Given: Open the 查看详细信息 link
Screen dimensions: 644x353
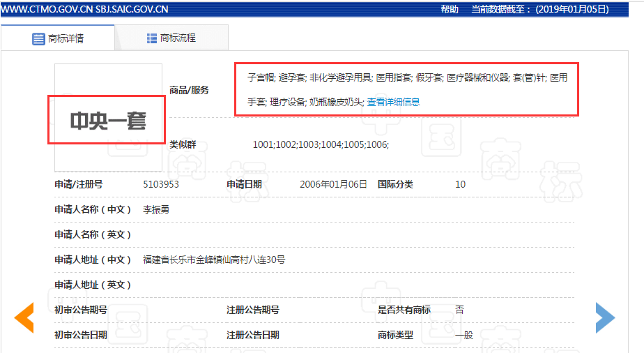Looking at the screenshot, I should click(393, 102).
